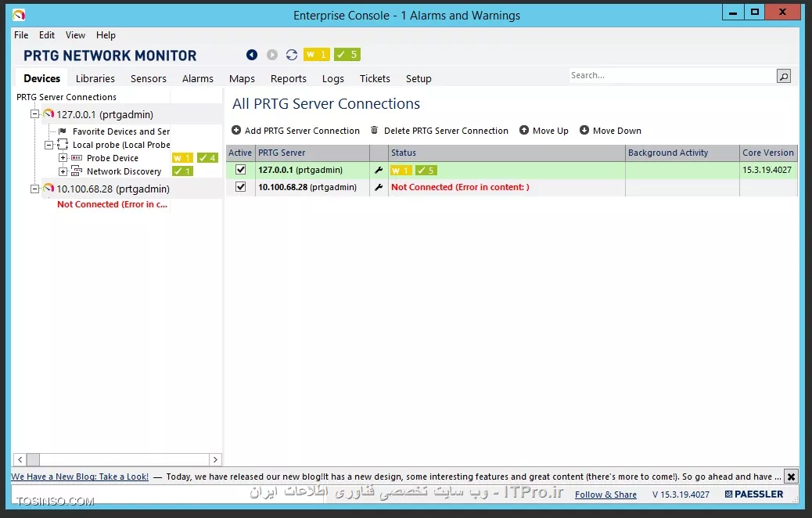Click the Move Down button

coord(610,131)
